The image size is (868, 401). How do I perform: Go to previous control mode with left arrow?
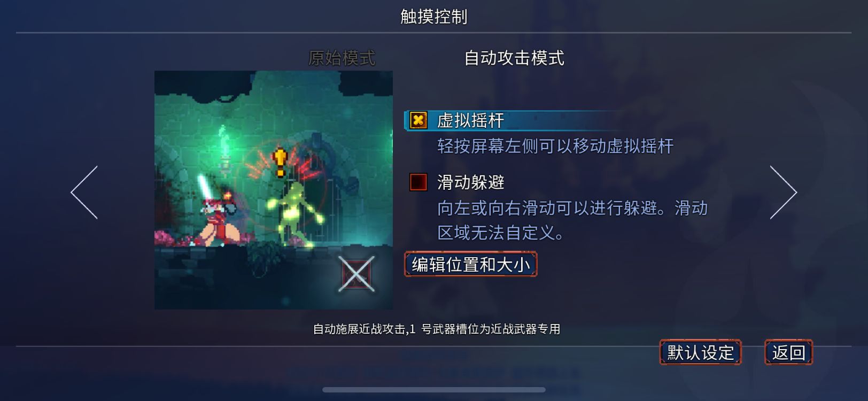[x=84, y=192]
